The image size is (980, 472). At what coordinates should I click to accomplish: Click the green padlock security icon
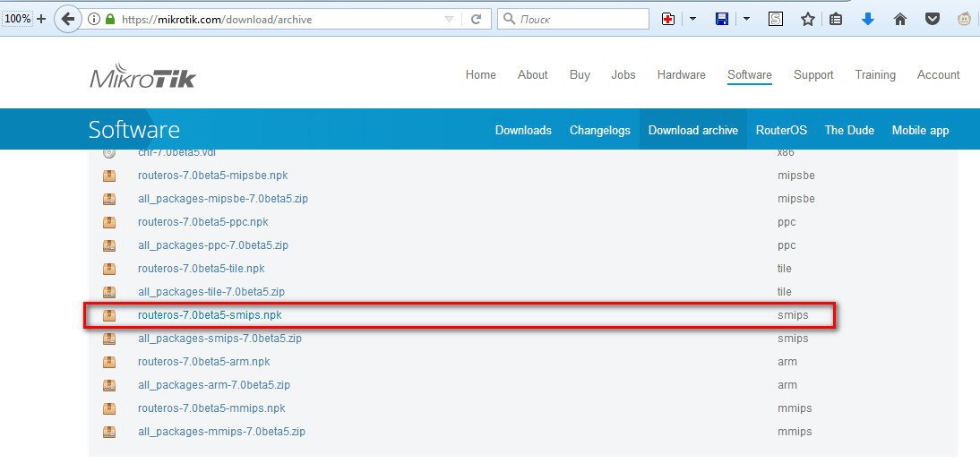pos(110,20)
